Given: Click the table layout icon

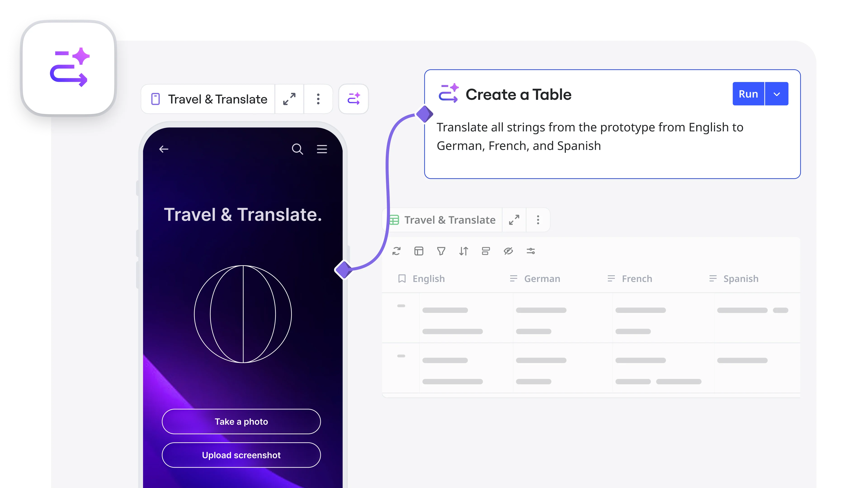Looking at the screenshot, I should click(x=418, y=251).
